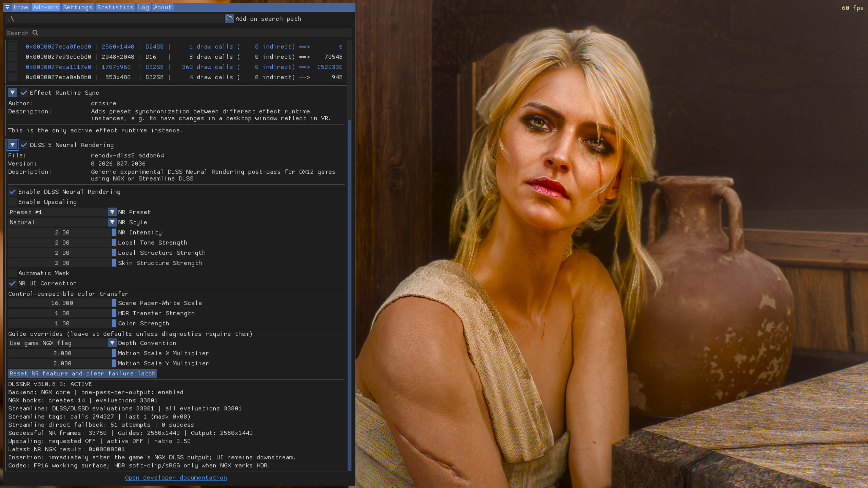Open the NR Preset dropdown

[x=62, y=212]
